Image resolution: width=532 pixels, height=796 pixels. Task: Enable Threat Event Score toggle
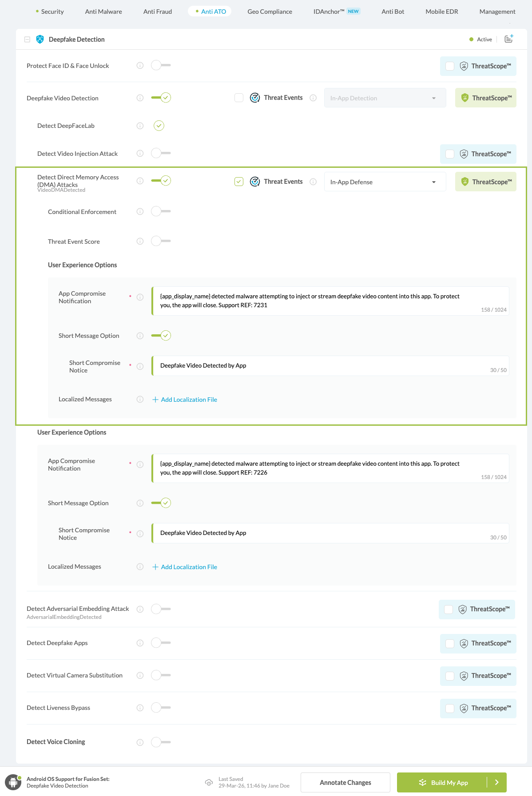[161, 241]
